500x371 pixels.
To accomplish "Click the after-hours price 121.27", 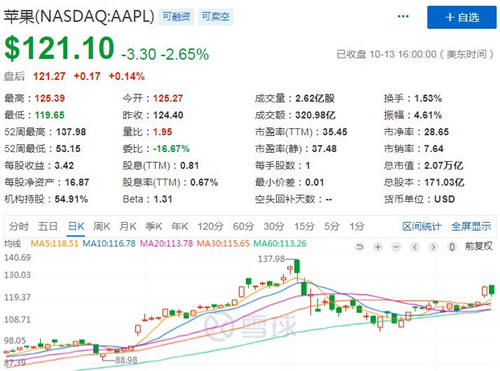I will [x=49, y=76].
